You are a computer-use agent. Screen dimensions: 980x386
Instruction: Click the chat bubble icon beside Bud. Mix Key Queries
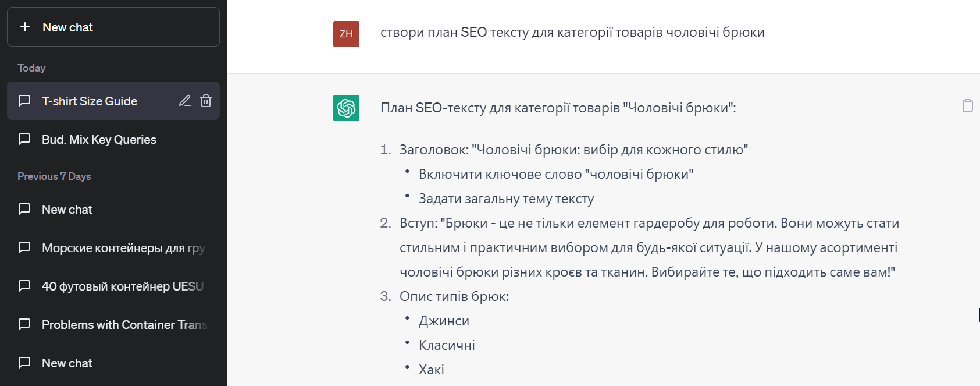click(x=24, y=139)
